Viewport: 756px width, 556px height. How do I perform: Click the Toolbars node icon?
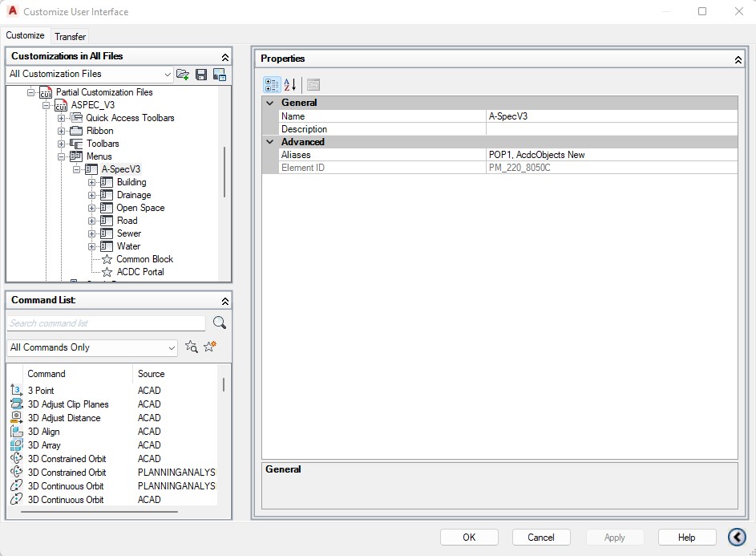coord(76,144)
